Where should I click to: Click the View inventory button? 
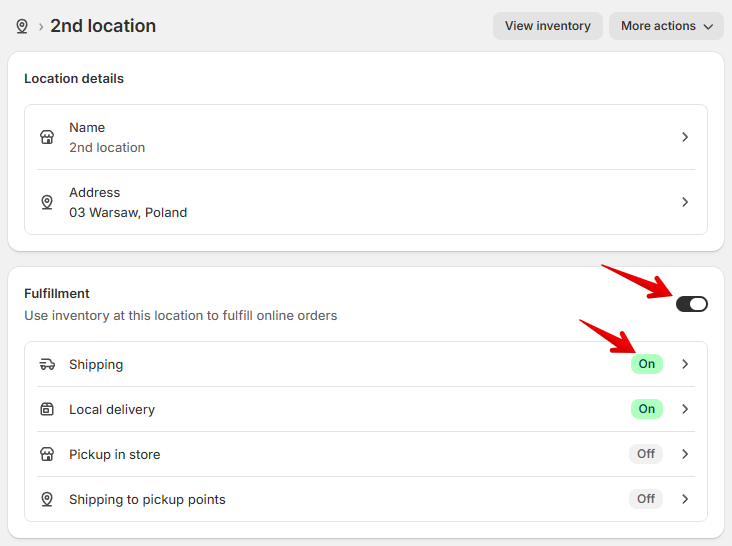(547, 26)
